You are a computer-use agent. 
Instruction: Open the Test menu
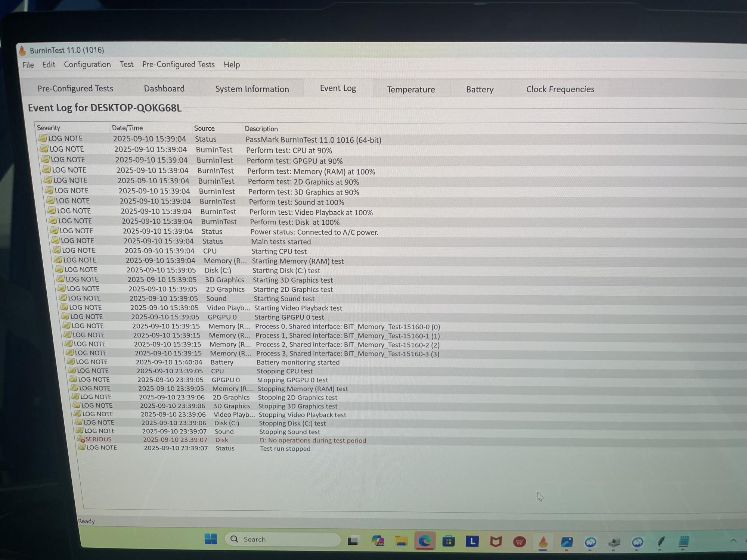click(127, 64)
